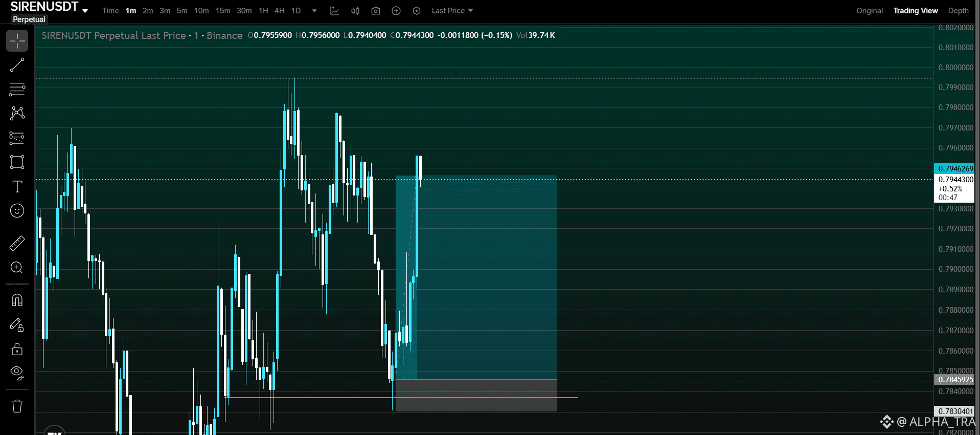The image size is (980, 435).
Task: Click the 0.7944300 current price label
Action: coord(954,180)
